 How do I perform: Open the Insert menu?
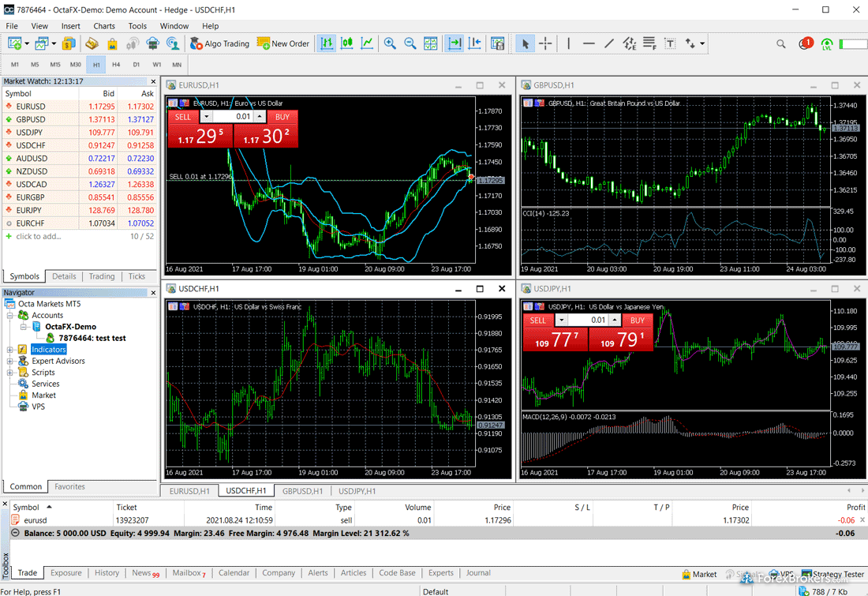point(71,26)
